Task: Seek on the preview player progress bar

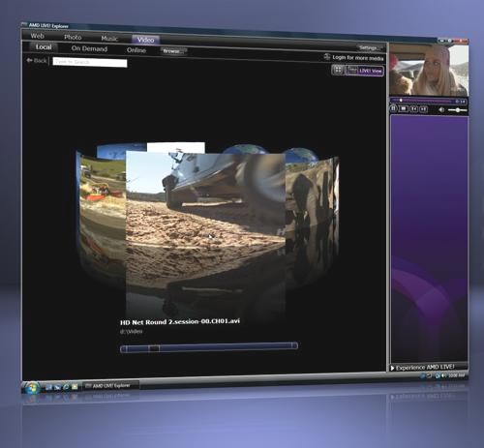Action: (x=423, y=101)
